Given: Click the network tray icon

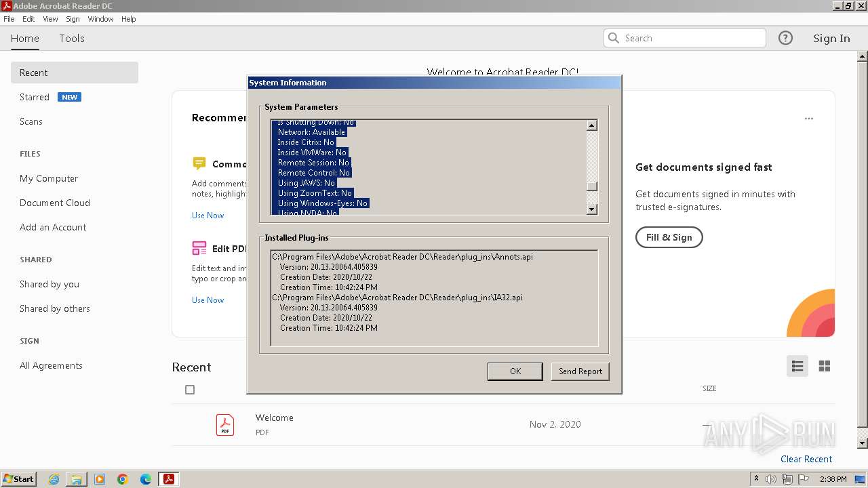Looking at the screenshot, I should click(787, 479).
